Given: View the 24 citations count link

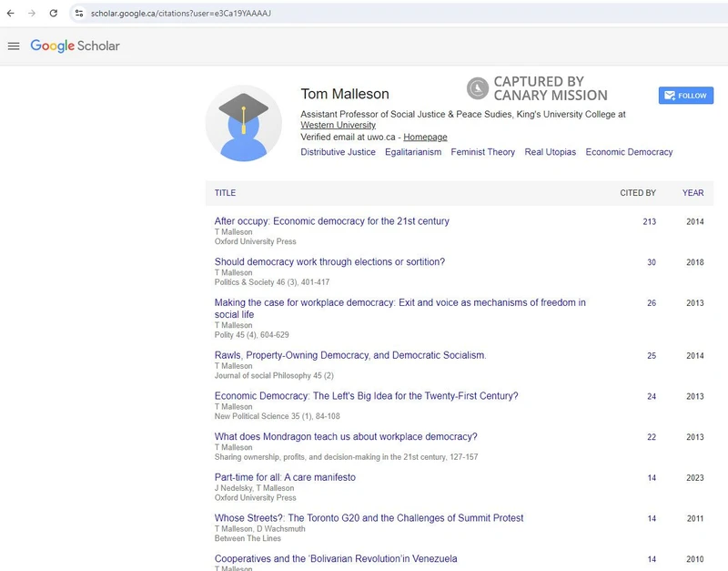Looking at the screenshot, I should tap(652, 396).
